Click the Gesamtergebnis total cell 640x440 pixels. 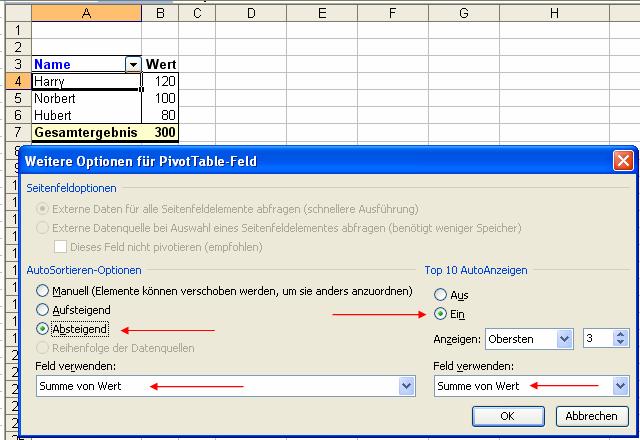point(86,132)
